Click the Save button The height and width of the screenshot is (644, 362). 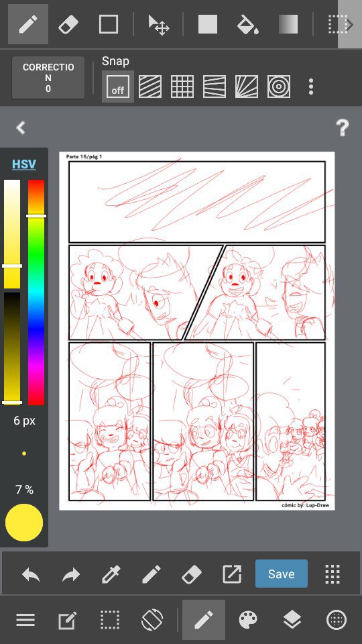coord(281,574)
